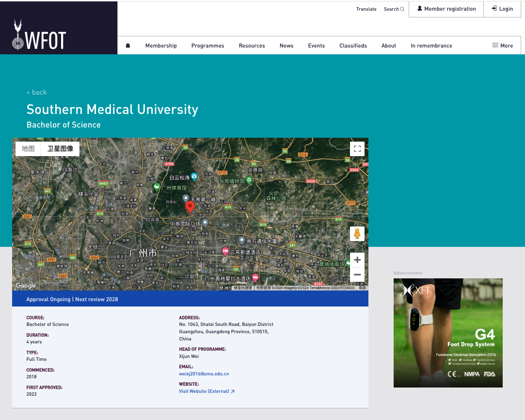Viewport: 525px width, 420px height.
Task: Click the Login button
Action: pyautogui.click(x=502, y=9)
